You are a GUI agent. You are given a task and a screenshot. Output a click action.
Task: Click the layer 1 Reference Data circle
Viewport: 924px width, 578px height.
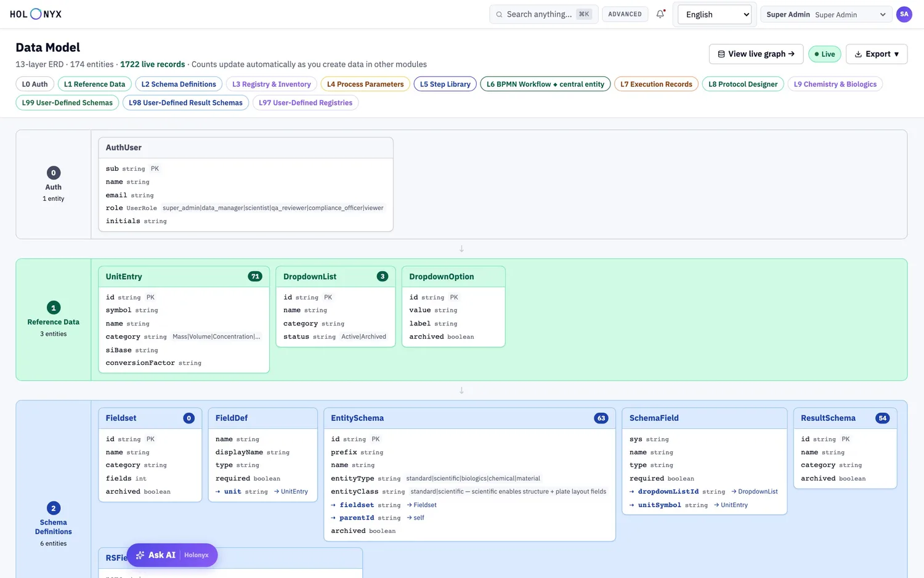coord(54,307)
